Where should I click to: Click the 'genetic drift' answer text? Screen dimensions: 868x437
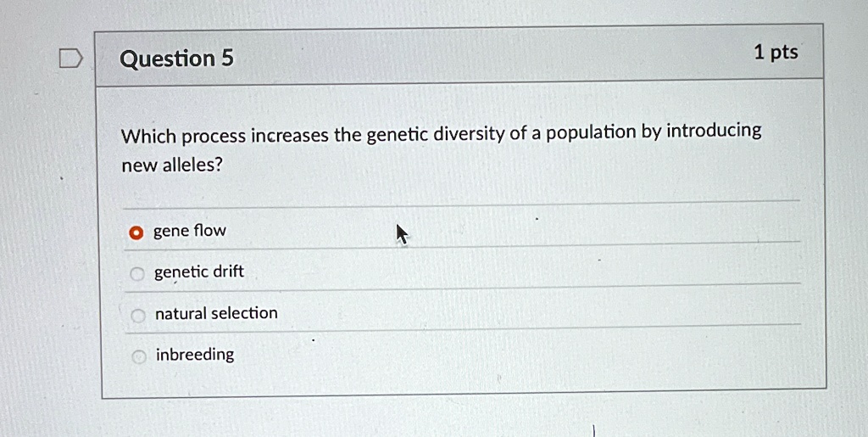coord(199,272)
